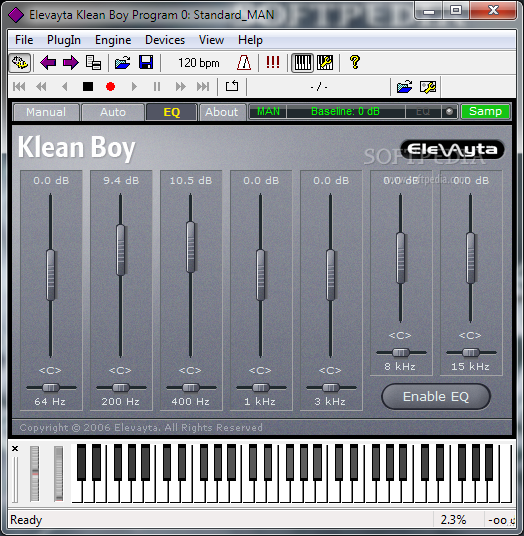Open the Devices menu

click(165, 40)
